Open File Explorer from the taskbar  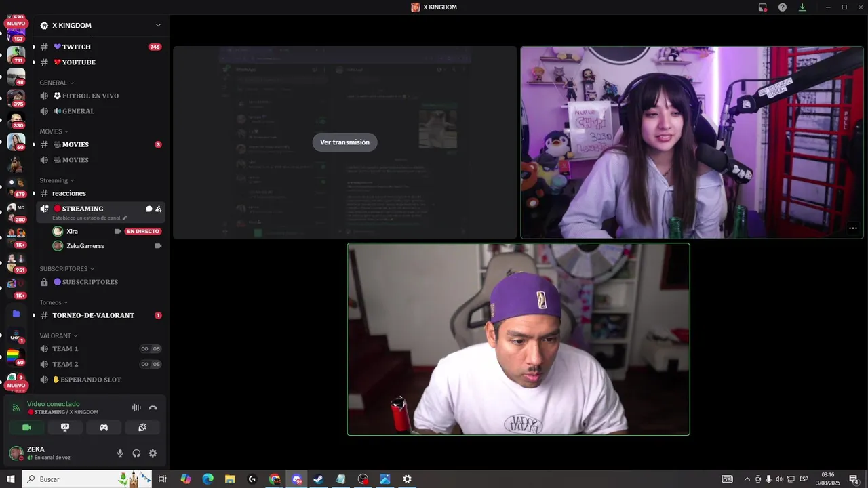coord(230,479)
